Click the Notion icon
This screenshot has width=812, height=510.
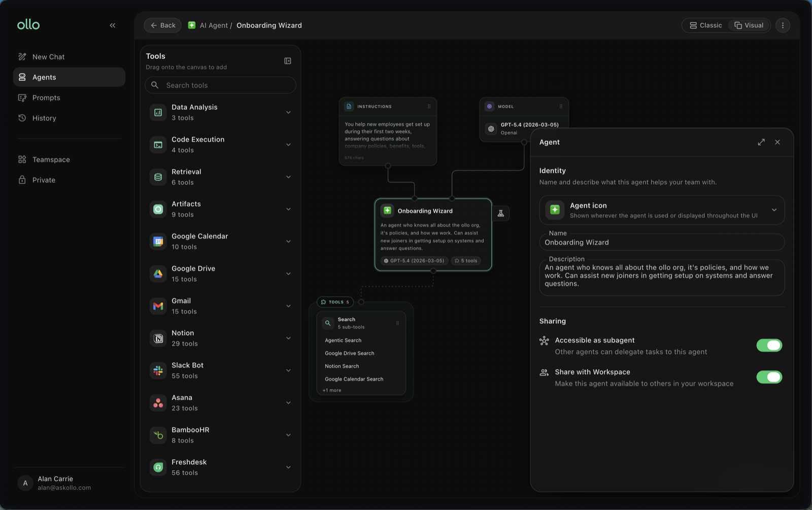[x=158, y=338]
